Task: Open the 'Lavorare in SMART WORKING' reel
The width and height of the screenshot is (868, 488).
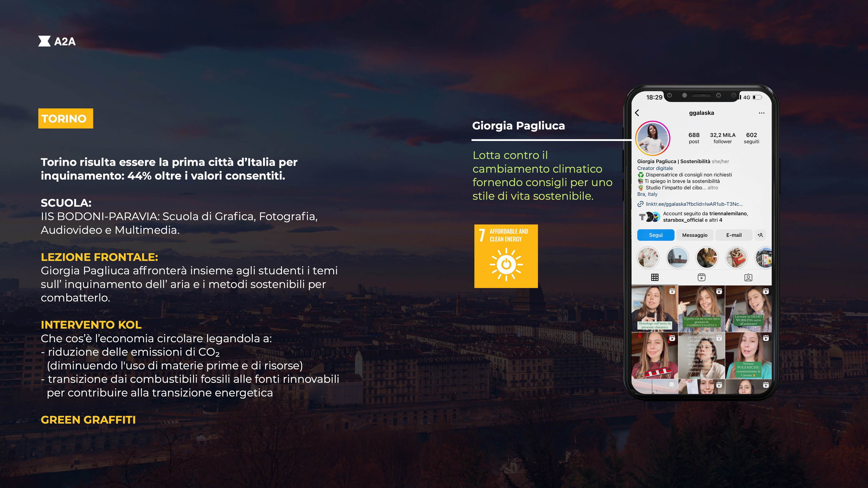Action: coord(748,308)
